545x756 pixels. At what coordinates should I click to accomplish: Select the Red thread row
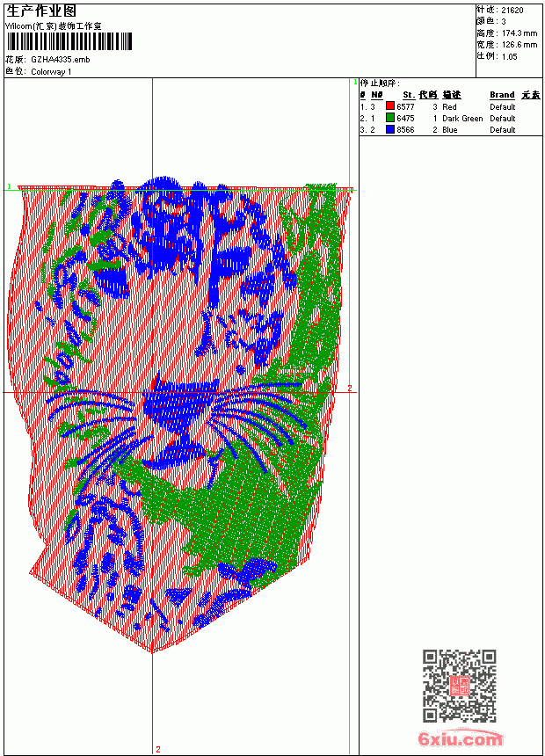point(450,106)
